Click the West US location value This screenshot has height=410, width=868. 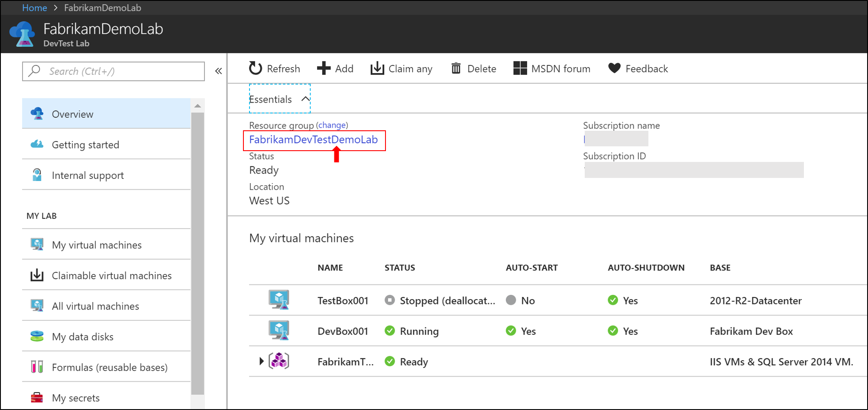tap(269, 200)
